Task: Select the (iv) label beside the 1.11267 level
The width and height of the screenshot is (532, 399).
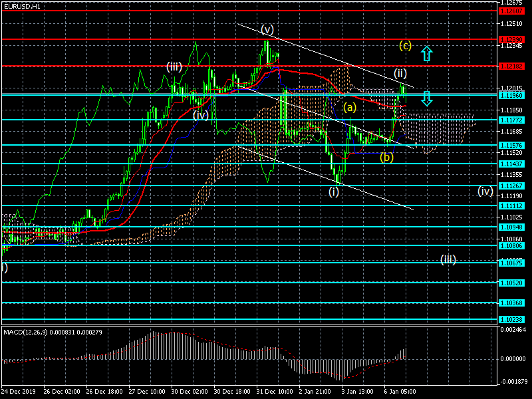Action: point(485,191)
